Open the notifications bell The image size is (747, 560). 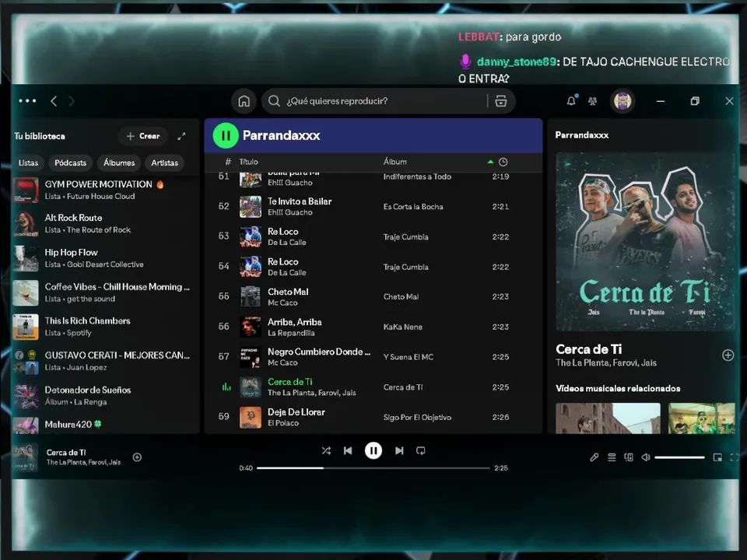tap(570, 101)
